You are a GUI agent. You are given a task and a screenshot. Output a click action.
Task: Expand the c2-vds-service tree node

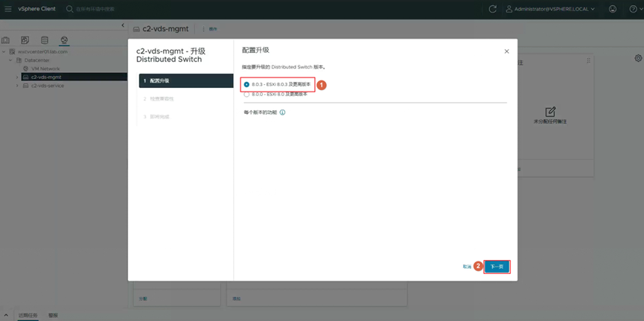(17, 86)
